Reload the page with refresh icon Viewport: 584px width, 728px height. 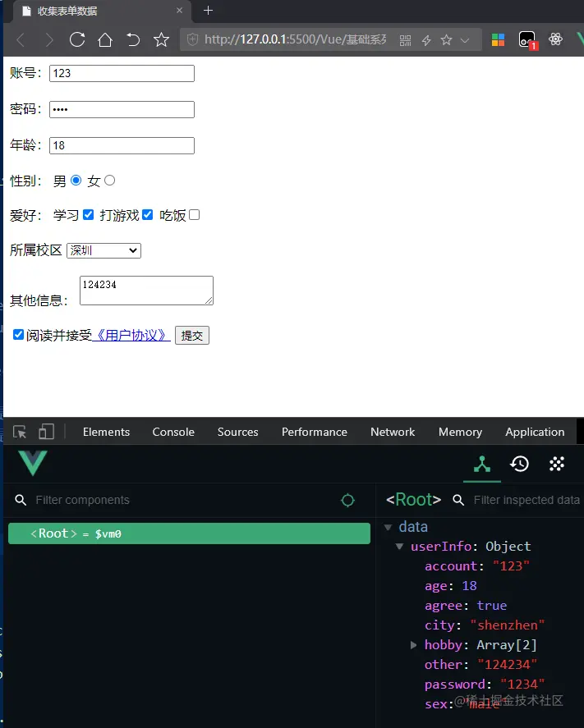(x=77, y=39)
